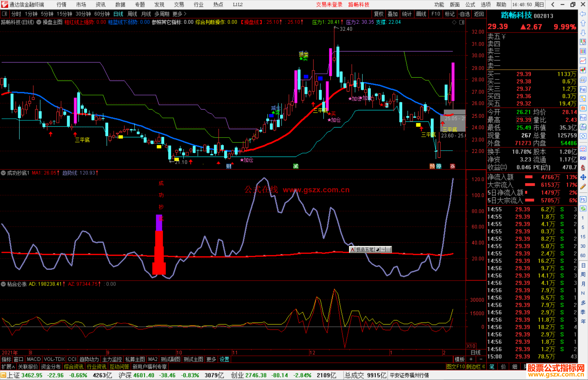Select the 月 monthly period in sidebar

[583, 284]
